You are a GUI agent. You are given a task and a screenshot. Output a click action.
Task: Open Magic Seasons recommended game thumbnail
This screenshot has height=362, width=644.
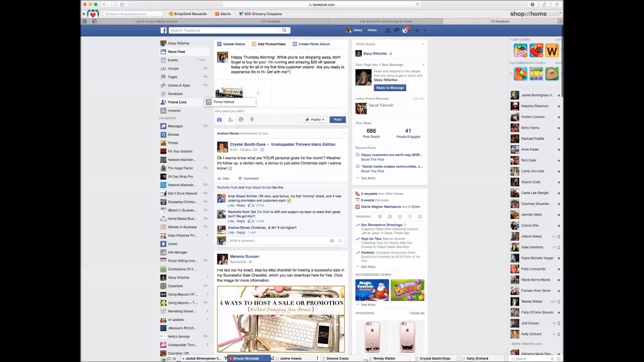pos(372,290)
